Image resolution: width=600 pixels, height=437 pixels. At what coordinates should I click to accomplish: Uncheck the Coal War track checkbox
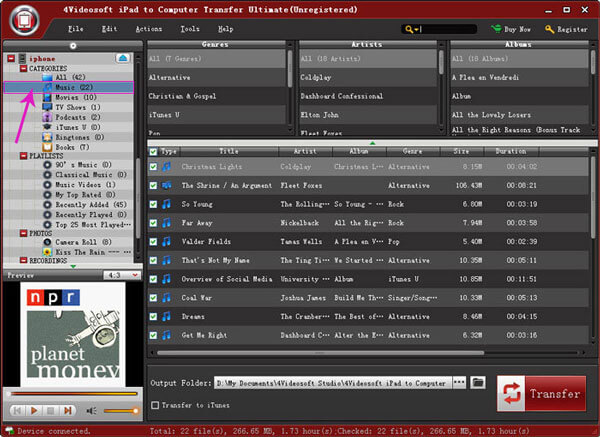[153, 295]
